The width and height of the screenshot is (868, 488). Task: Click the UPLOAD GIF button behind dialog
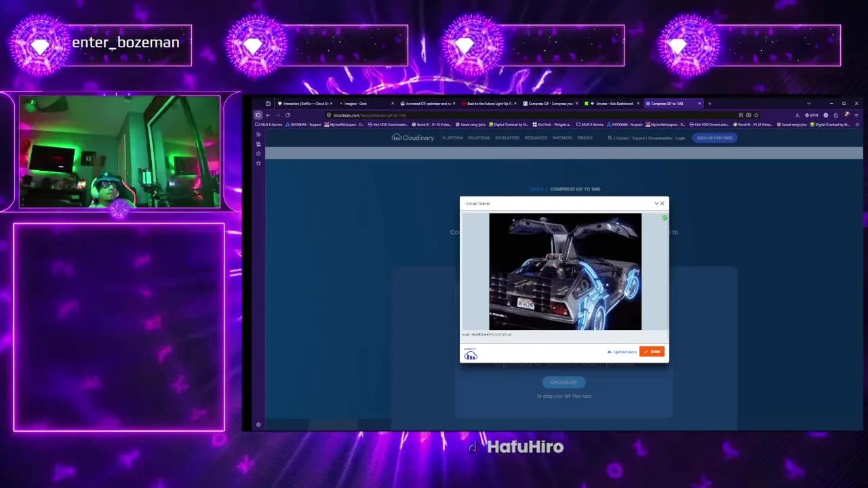[x=564, y=382]
